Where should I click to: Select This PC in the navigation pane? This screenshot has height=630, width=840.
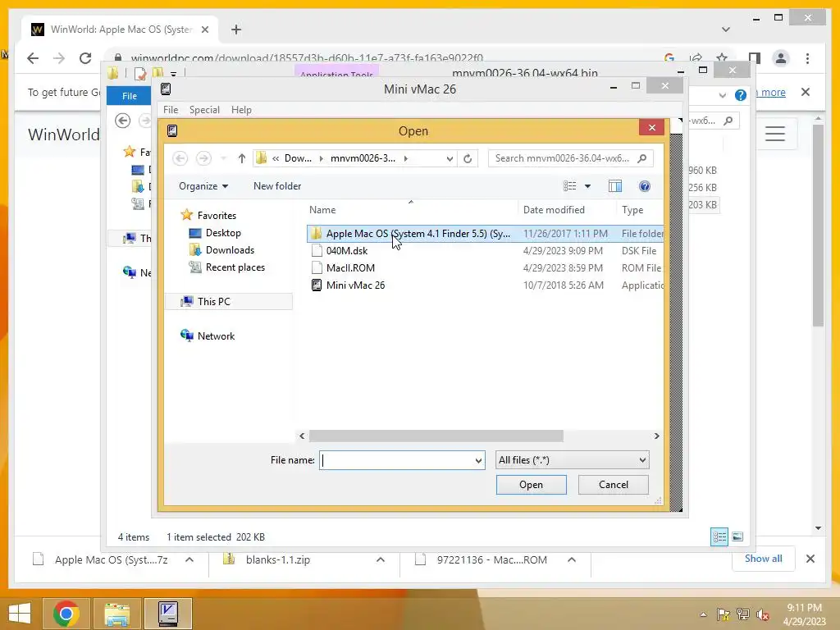pos(213,302)
